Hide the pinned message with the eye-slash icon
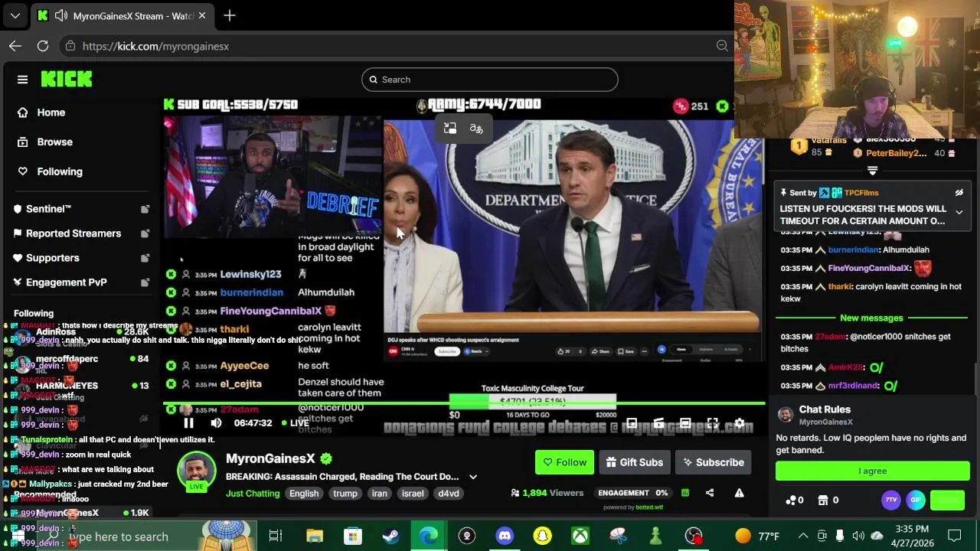This screenshot has width=980, height=551. (959, 193)
